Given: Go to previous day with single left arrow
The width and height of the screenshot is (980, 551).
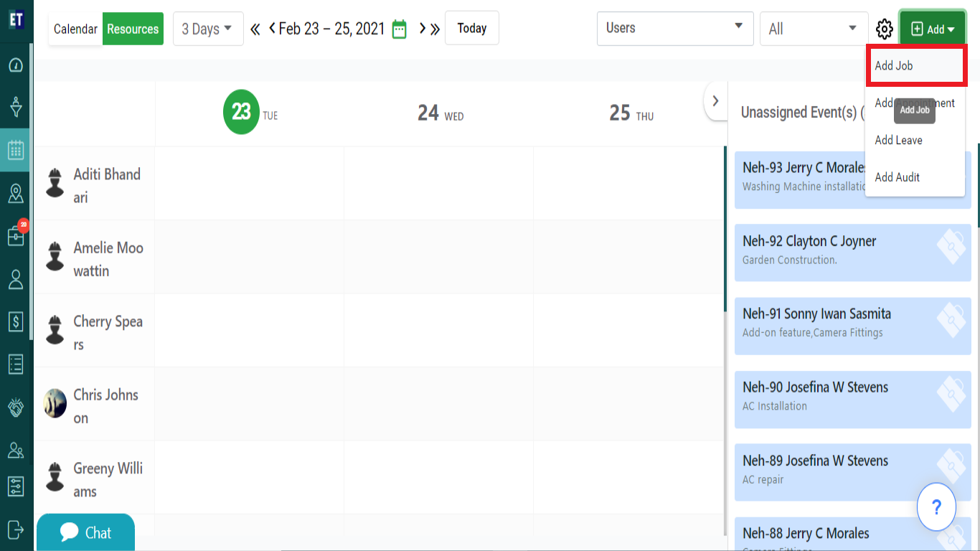Looking at the screenshot, I should pos(272,29).
